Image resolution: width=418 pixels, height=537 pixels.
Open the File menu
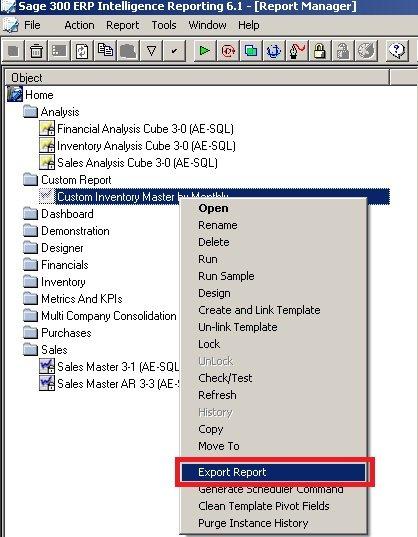32,25
